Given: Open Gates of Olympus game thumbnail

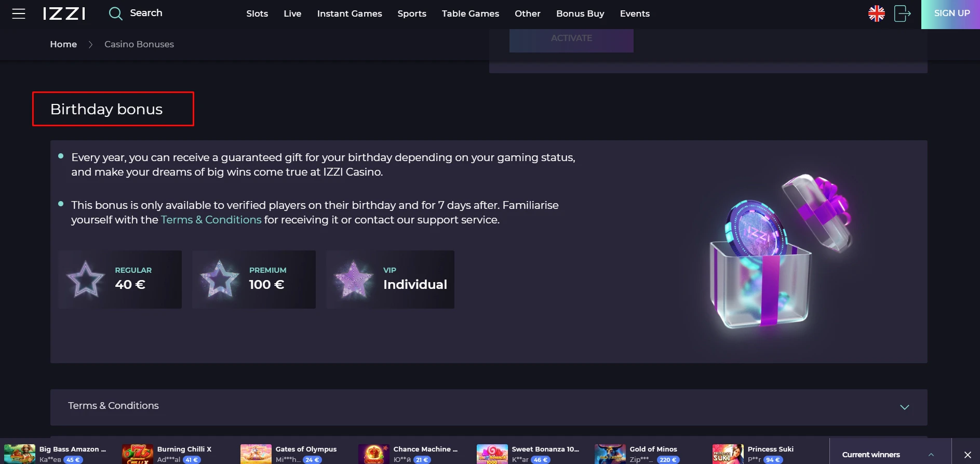Looking at the screenshot, I should 256,454.
